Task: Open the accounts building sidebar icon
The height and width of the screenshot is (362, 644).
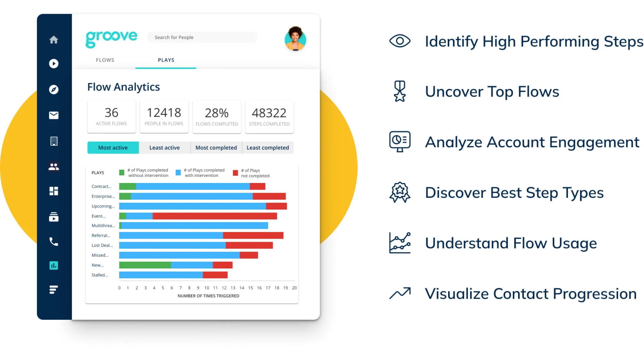Action: point(54,141)
